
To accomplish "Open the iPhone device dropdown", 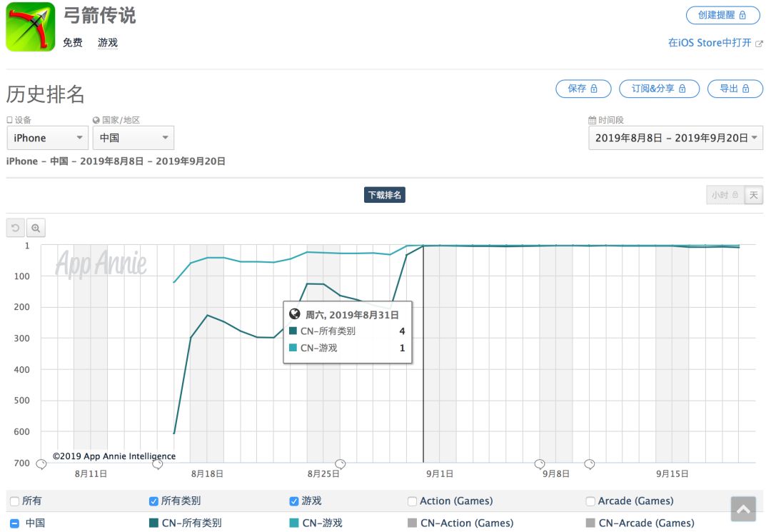I will [48, 138].
